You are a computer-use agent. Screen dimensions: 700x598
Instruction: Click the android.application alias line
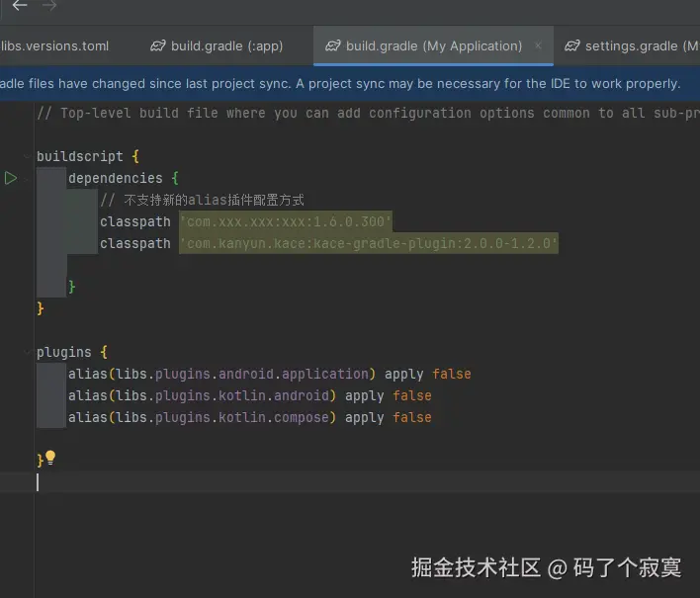[x=270, y=374]
